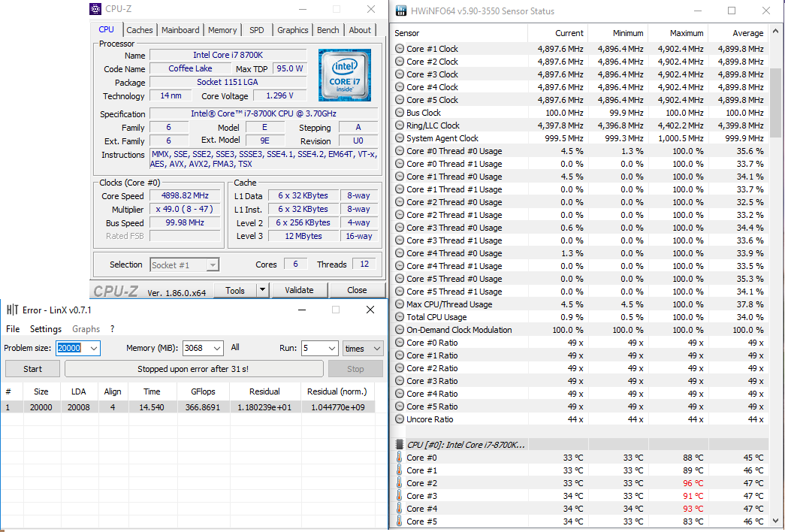This screenshot has width=785, height=532.
Task: Click Total CPU Usage icon
Action: tap(400, 317)
